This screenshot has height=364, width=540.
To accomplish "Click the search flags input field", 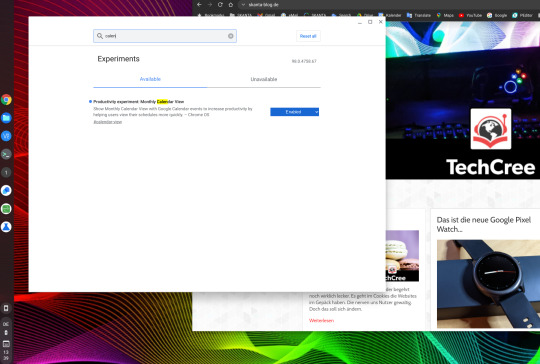I will (x=165, y=36).
